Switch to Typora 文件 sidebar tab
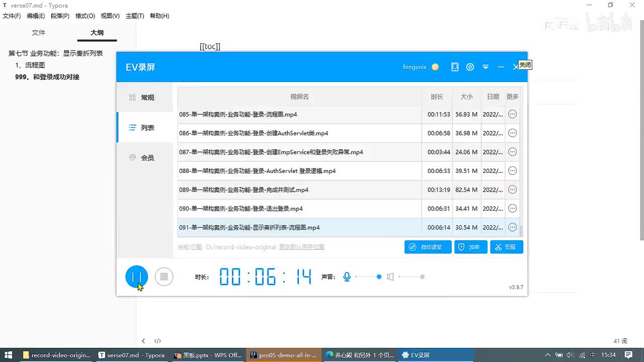Viewport: 644px width, 362px height. tap(39, 33)
